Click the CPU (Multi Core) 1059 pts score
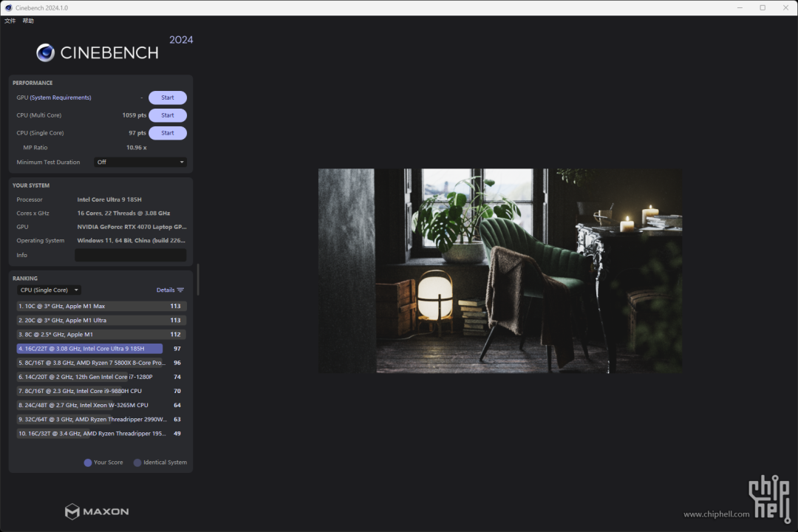798x532 pixels. coord(134,115)
